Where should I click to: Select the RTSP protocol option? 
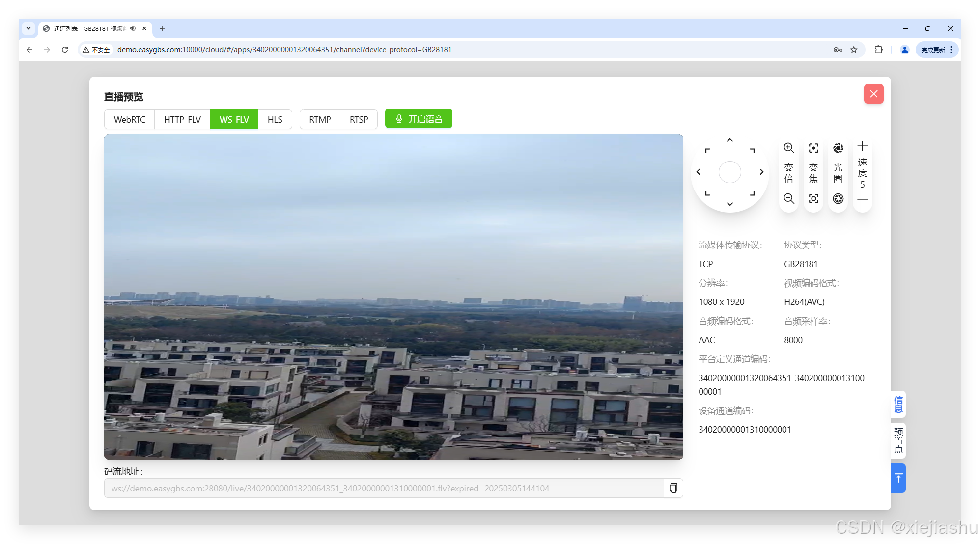[x=359, y=119]
